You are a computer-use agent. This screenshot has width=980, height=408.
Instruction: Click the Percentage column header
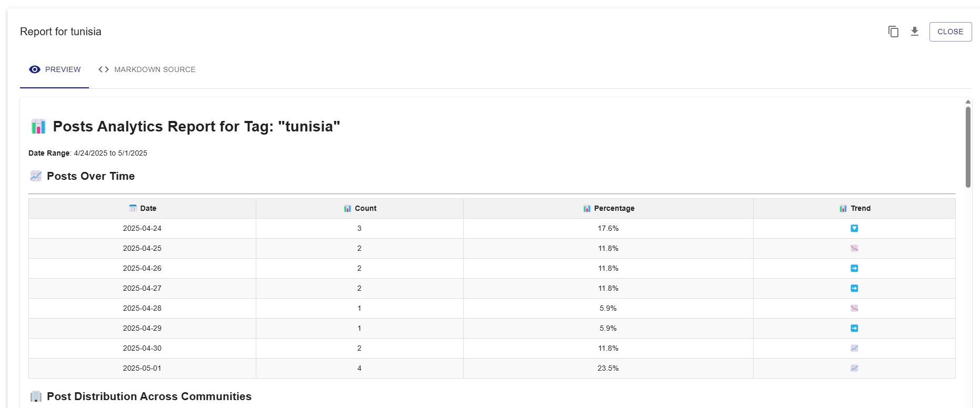coord(608,208)
